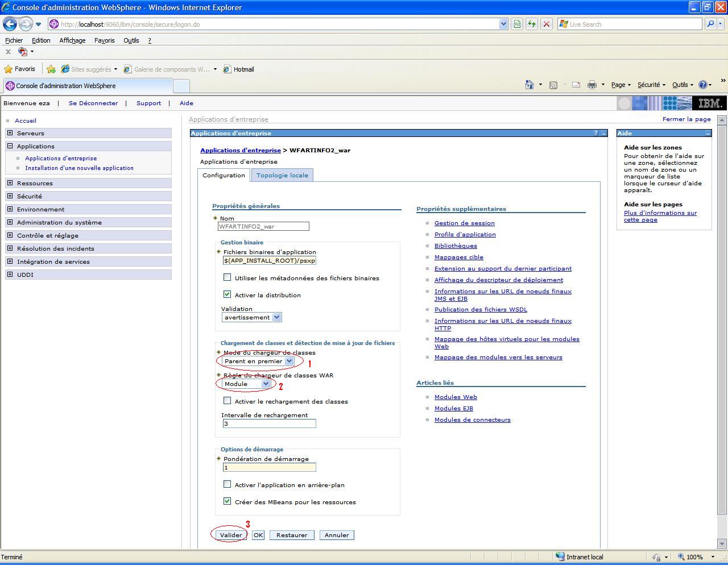Click the page zoom level 100% control
728x565 pixels.
point(694,557)
